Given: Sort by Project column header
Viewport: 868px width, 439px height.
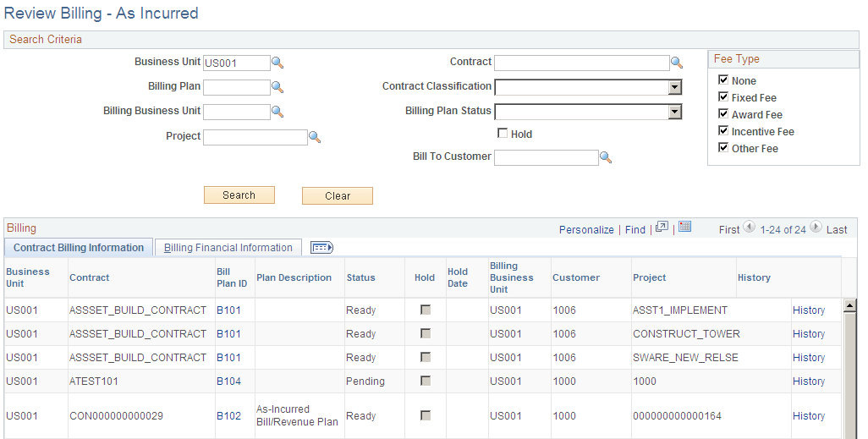Looking at the screenshot, I should [x=650, y=277].
